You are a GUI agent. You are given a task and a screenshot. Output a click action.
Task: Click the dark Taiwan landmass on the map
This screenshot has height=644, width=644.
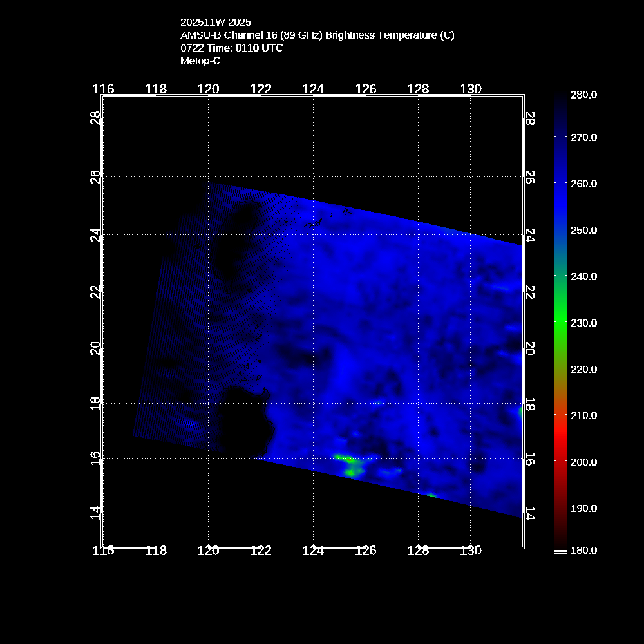[241, 238]
